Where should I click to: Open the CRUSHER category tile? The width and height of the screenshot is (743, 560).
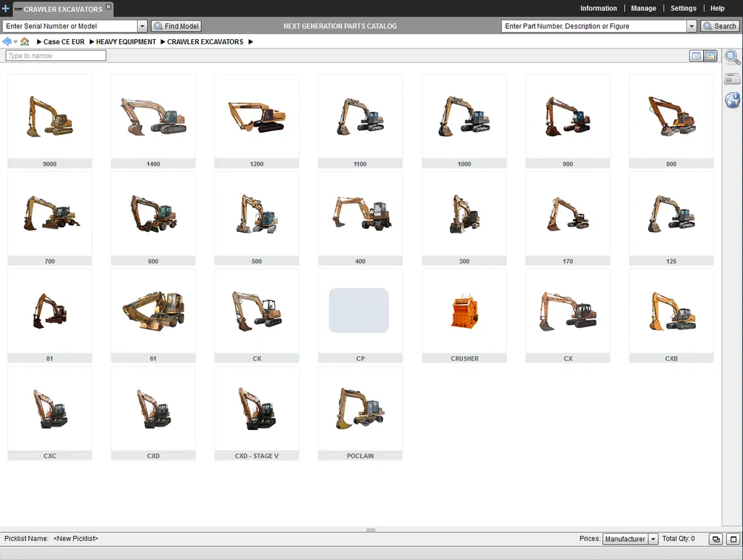click(x=464, y=316)
